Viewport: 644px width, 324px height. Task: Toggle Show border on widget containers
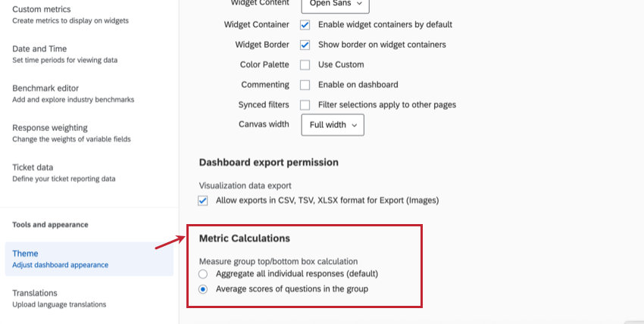click(x=305, y=45)
